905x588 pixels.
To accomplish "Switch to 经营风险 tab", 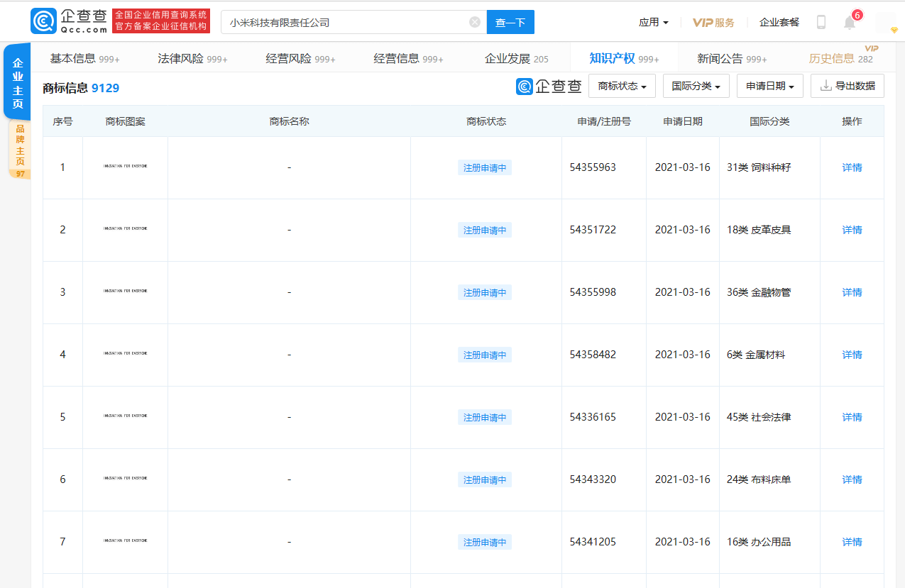I will tap(300, 58).
